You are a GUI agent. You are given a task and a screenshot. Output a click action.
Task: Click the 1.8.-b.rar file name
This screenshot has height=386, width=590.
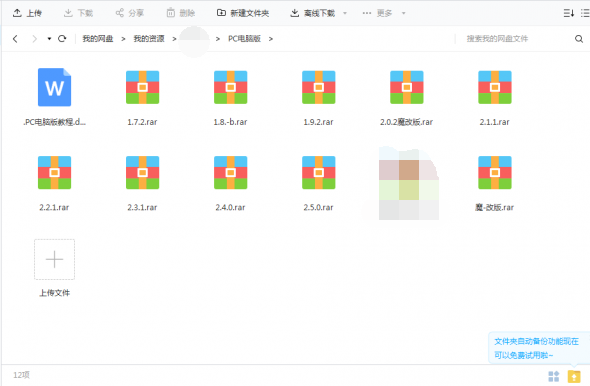(x=230, y=122)
